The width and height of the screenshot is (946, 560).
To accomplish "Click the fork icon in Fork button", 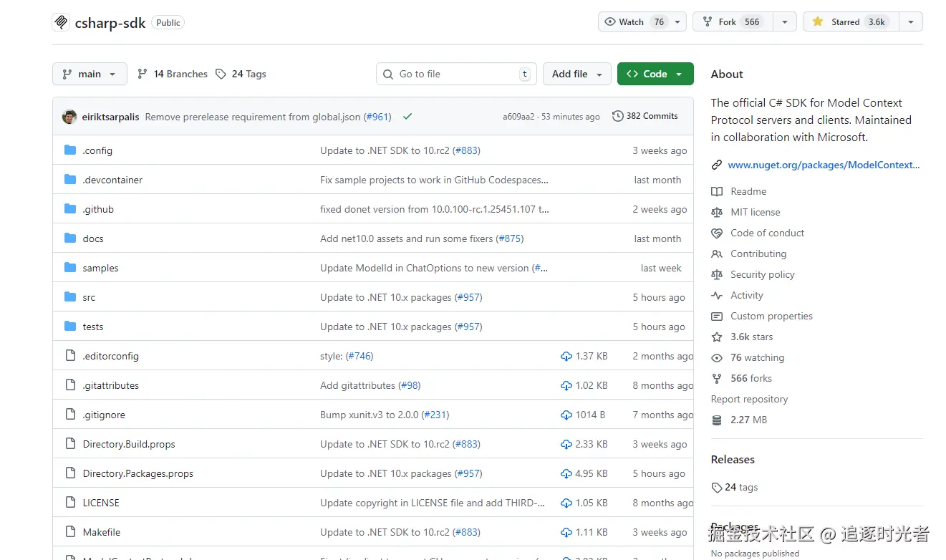I will [x=708, y=21].
